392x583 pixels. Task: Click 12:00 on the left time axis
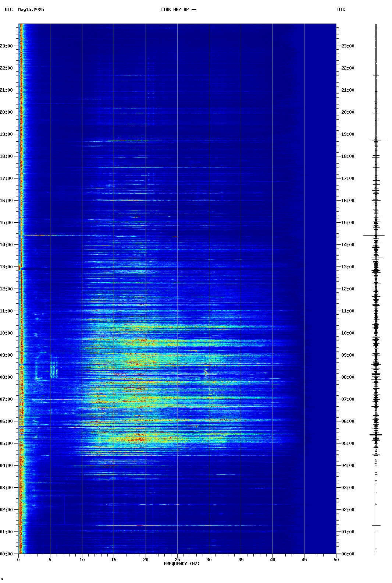point(7,289)
